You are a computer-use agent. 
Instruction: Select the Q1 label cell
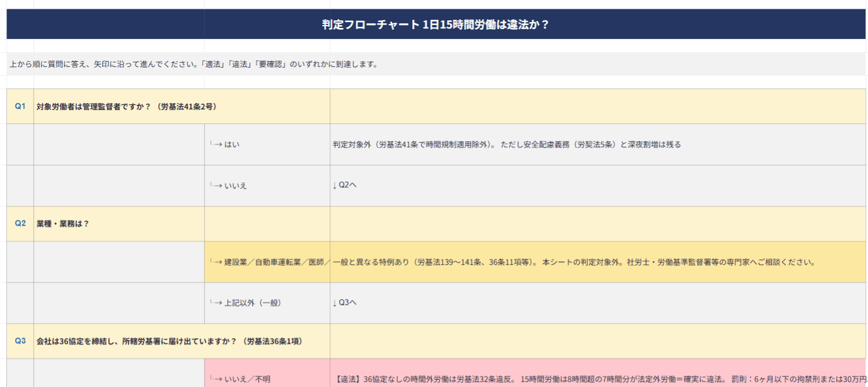(20, 106)
